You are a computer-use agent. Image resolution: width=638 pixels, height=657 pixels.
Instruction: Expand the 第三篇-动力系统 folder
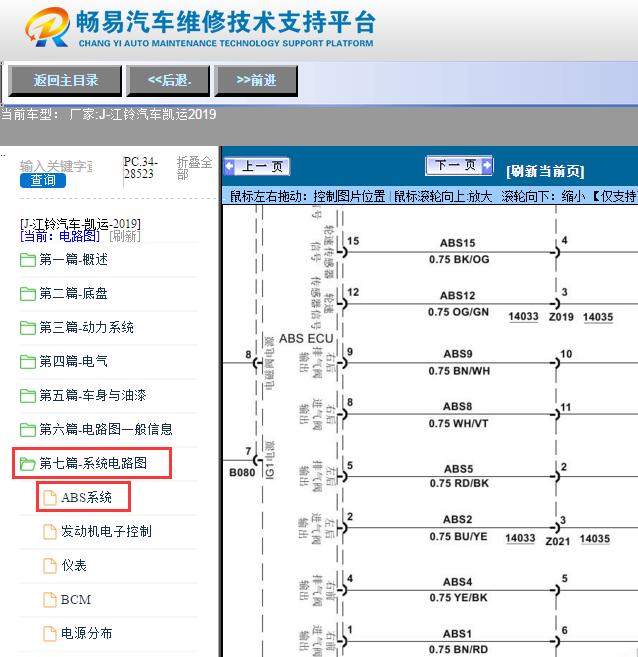[x=86, y=328]
